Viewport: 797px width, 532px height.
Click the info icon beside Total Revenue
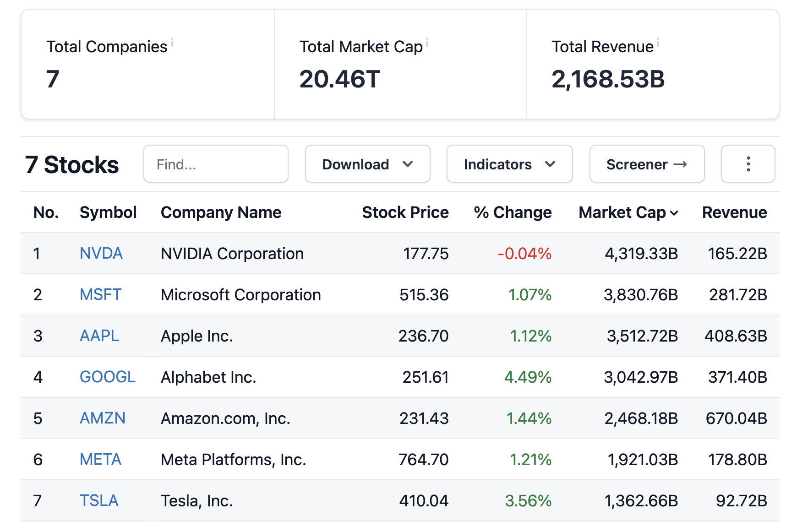click(658, 42)
